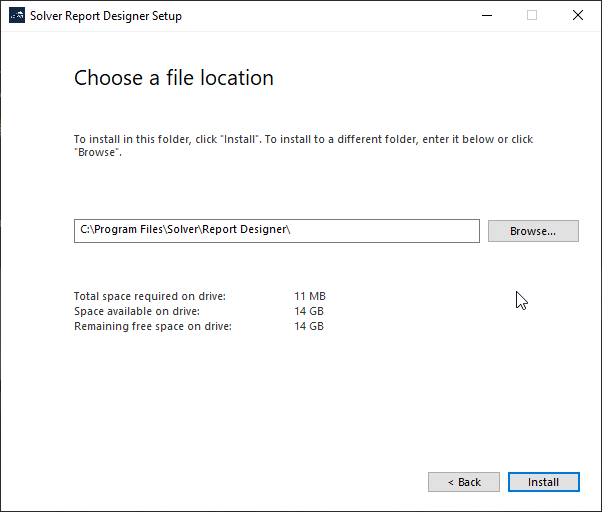Select the "Space available on drive" label
The height and width of the screenshot is (512, 602).
(x=137, y=312)
